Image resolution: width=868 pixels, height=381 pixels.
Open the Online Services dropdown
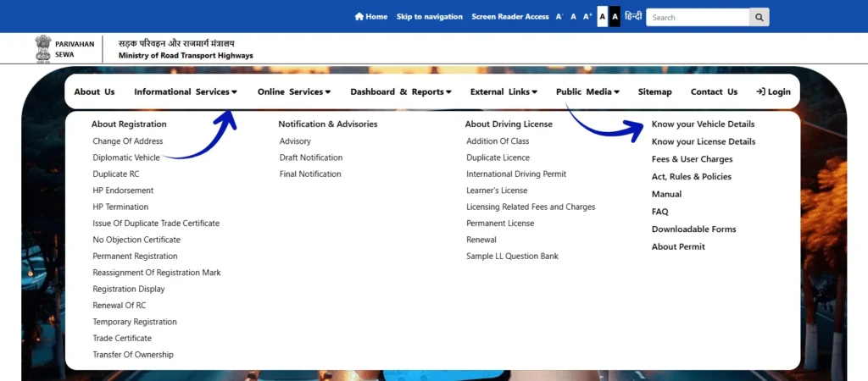(x=293, y=91)
